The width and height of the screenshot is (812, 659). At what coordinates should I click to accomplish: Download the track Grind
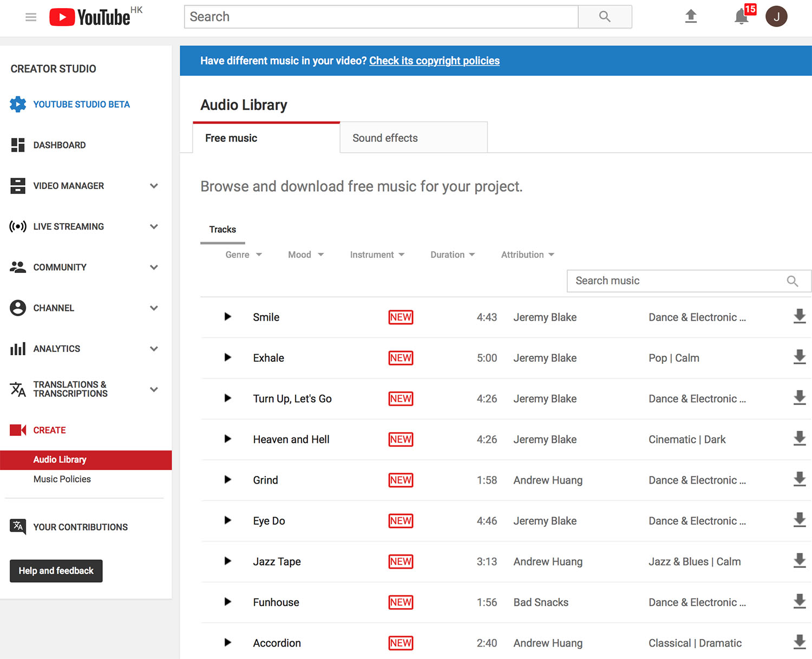coord(800,479)
